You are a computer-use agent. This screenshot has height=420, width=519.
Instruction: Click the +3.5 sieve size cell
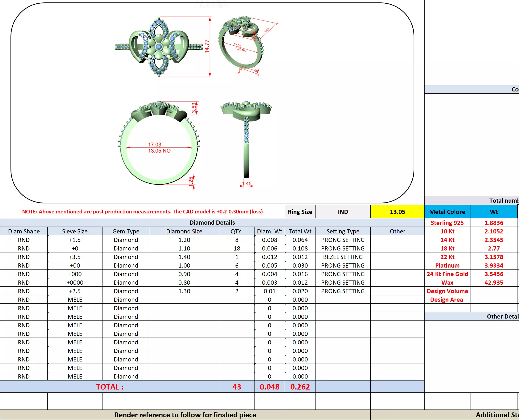[x=75, y=257]
